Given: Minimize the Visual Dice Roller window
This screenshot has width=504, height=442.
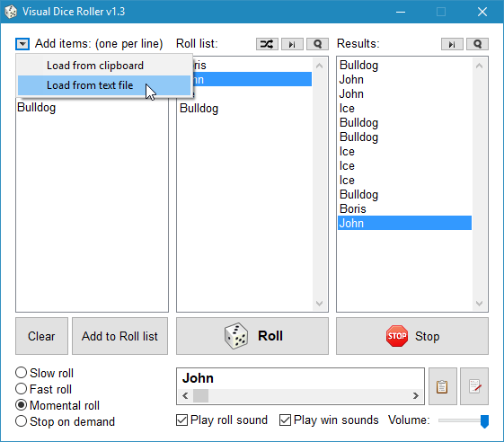Looking at the screenshot, I should (x=401, y=12).
